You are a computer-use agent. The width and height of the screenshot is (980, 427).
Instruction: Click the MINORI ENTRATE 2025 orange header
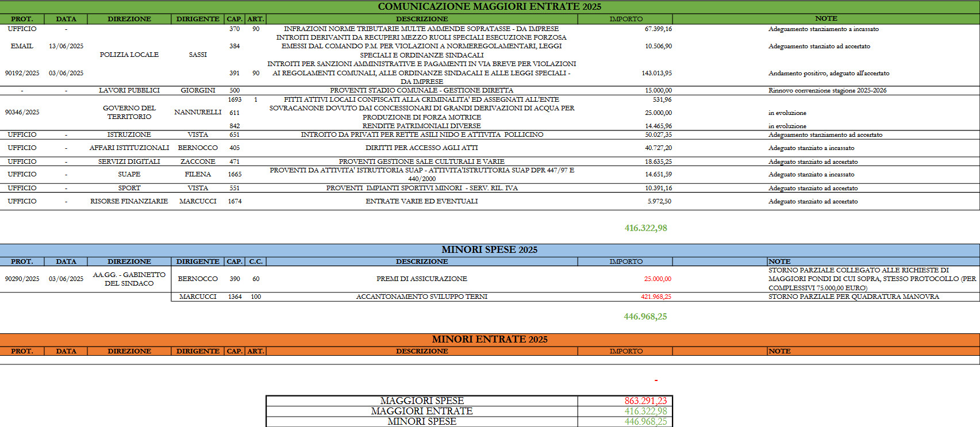(x=490, y=339)
